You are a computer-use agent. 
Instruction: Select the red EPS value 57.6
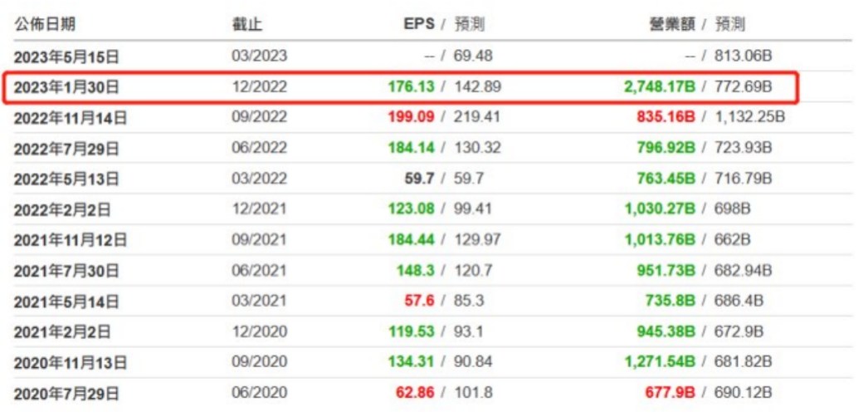point(418,301)
